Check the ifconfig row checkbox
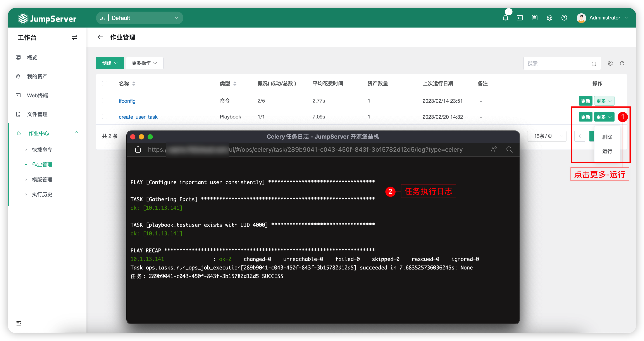644x341 pixels. (105, 101)
